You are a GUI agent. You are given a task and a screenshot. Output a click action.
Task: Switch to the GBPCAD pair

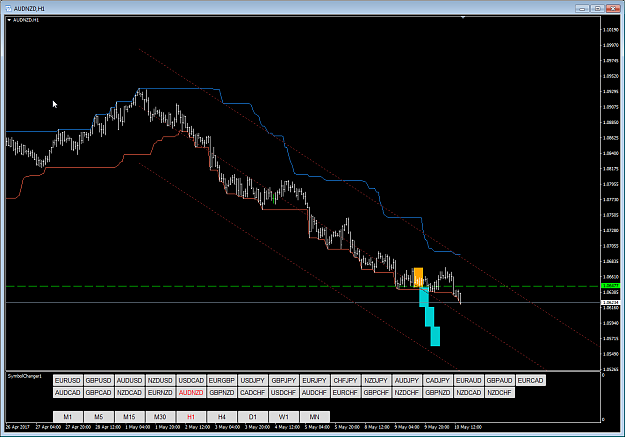[98, 393]
